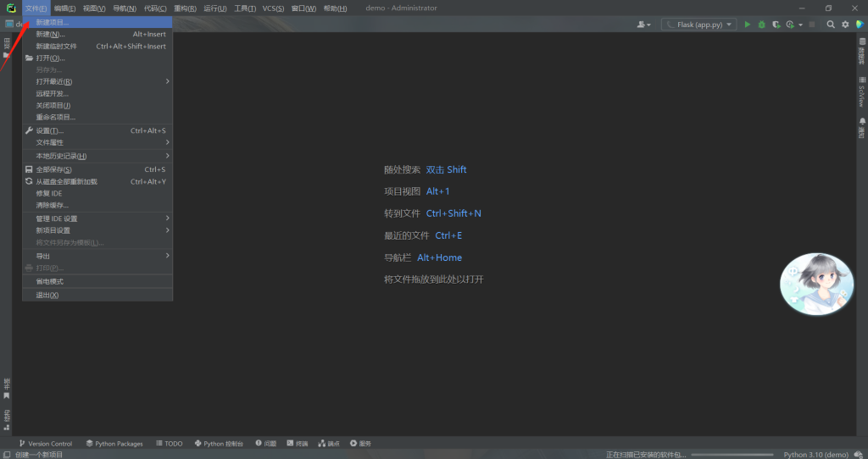Click the green Run button

748,25
